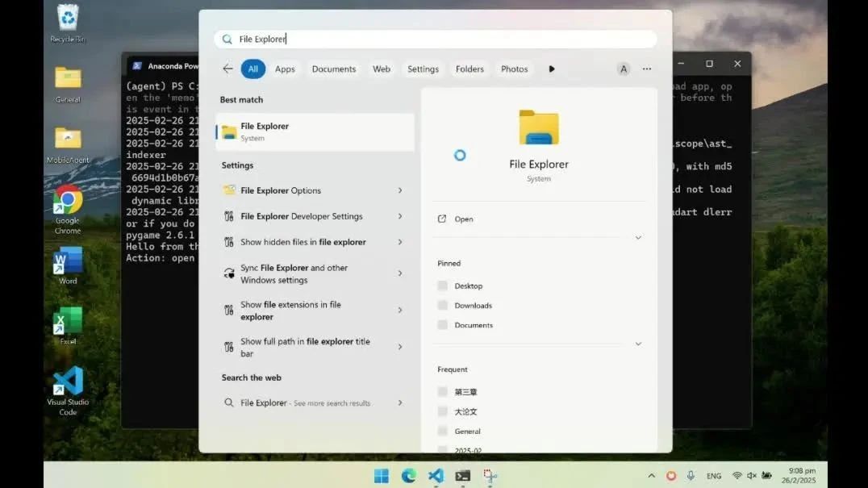868x488 pixels.
Task: Search the web for File Explorer
Action: pos(315,402)
